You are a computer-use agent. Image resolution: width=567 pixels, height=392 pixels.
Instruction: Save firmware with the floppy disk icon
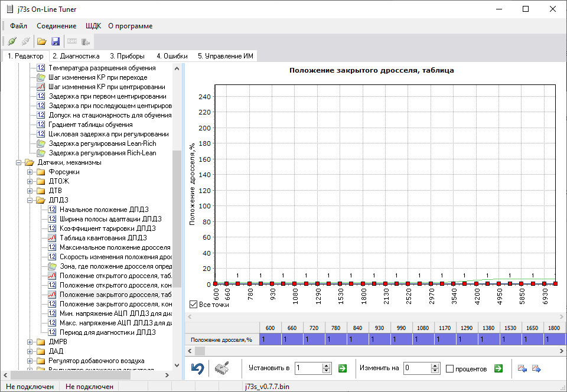(56, 41)
